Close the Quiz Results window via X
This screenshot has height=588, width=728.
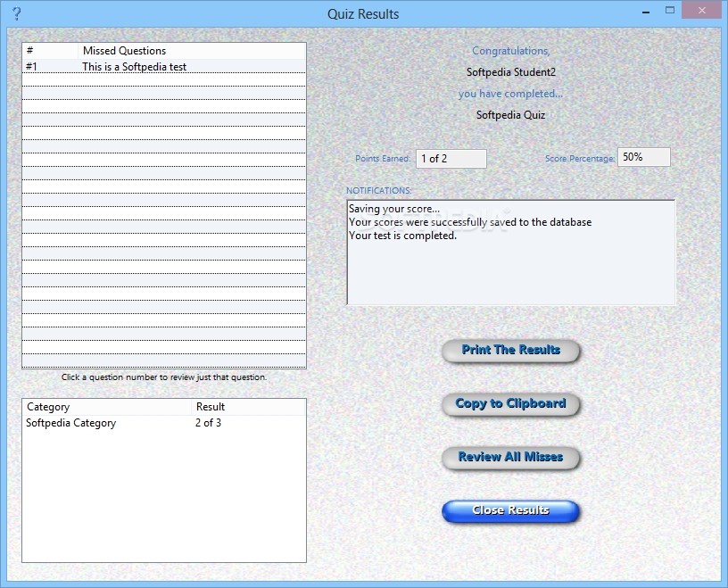tap(701, 10)
